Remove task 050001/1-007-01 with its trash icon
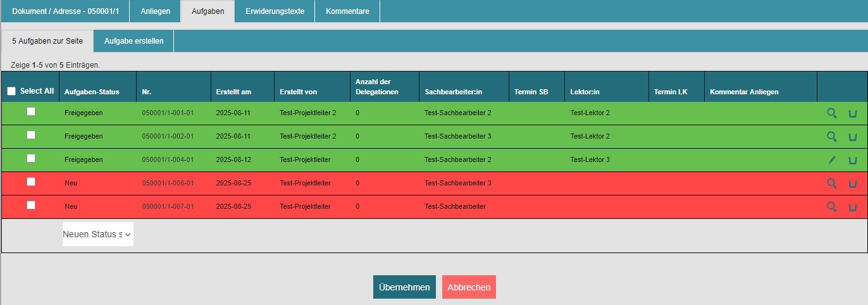 (x=852, y=208)
